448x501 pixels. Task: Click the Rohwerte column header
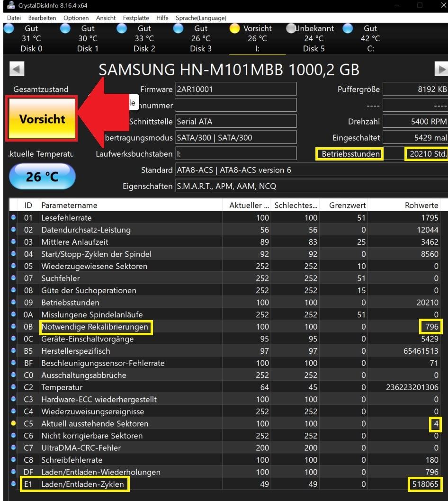pos(404,205)
